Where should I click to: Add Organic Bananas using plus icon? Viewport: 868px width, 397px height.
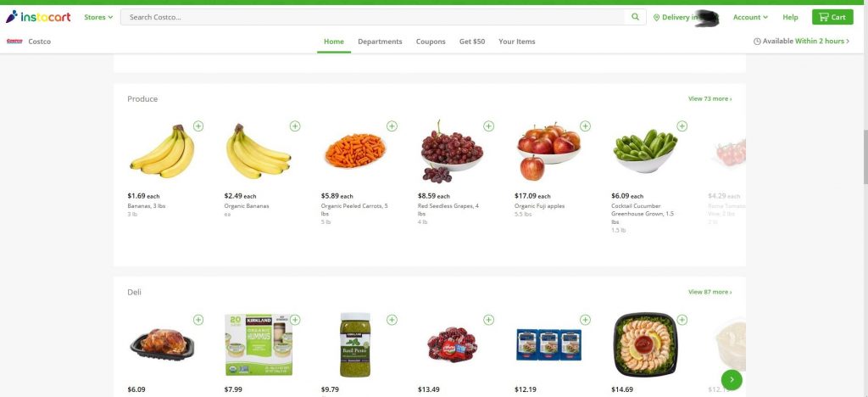(x=295, y=126)
